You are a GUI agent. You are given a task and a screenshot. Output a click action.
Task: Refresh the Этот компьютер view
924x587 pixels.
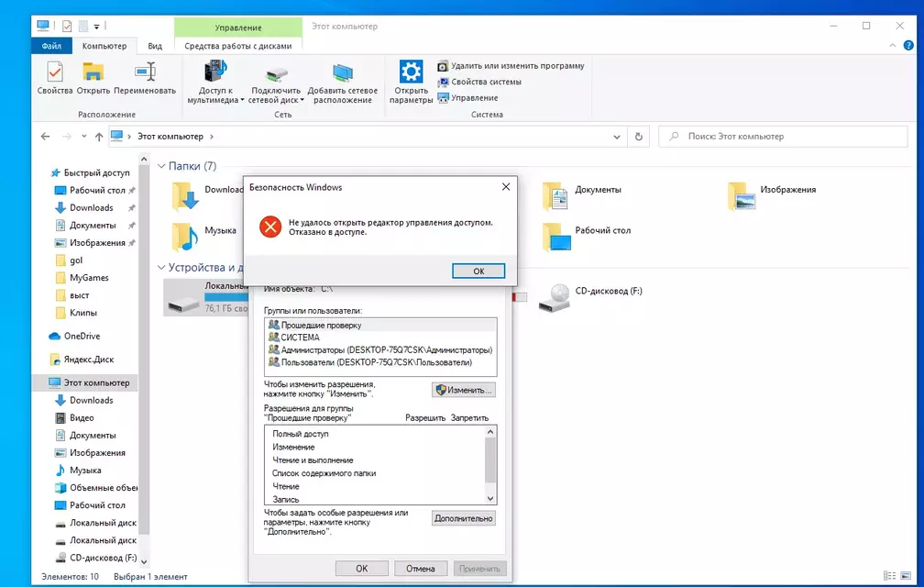(x=638, y=137)
